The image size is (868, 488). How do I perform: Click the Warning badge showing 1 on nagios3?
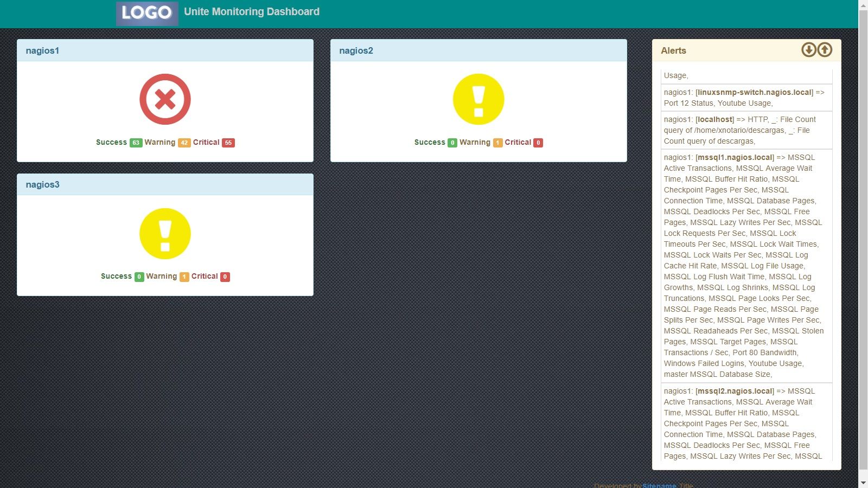click(x=184, y=277)
